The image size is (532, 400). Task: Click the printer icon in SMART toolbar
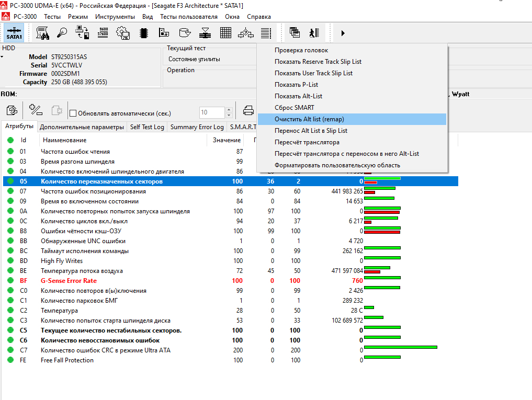pos(248,111)
